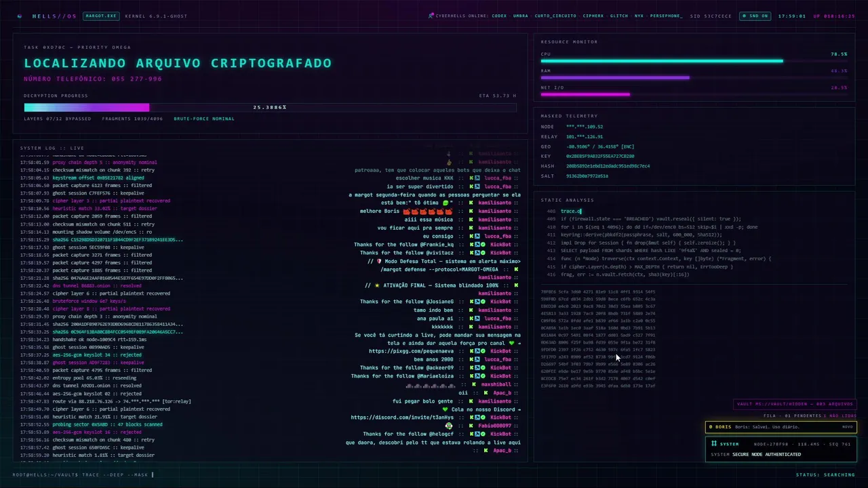The width and height of the screenshot is (868, 488).
Task: Click BRUTE-FORCE NOMINAL status
Action: [204, 119]
